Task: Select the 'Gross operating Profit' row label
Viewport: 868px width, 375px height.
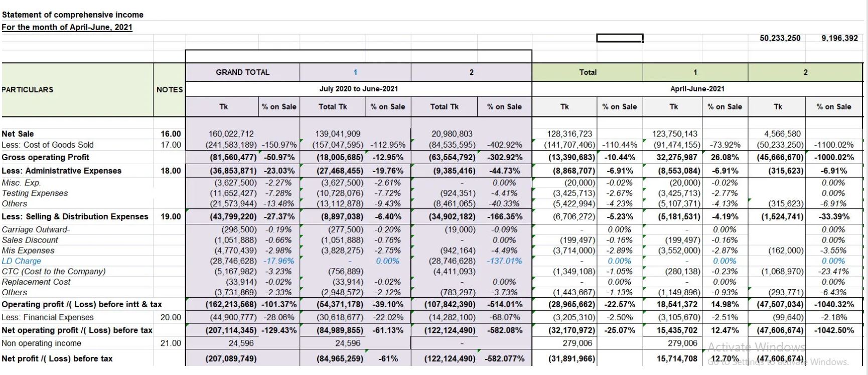Action: 45,157
